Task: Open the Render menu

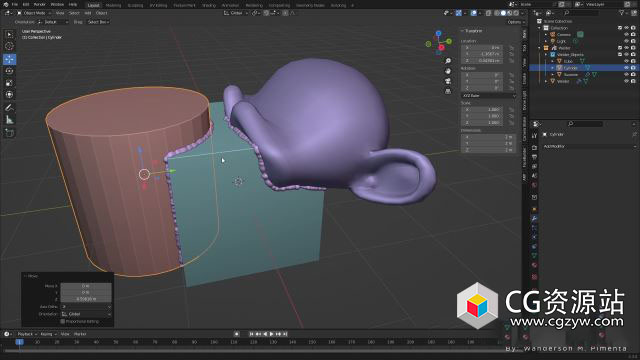Action: pyautogui.click(x=40, y=4)
